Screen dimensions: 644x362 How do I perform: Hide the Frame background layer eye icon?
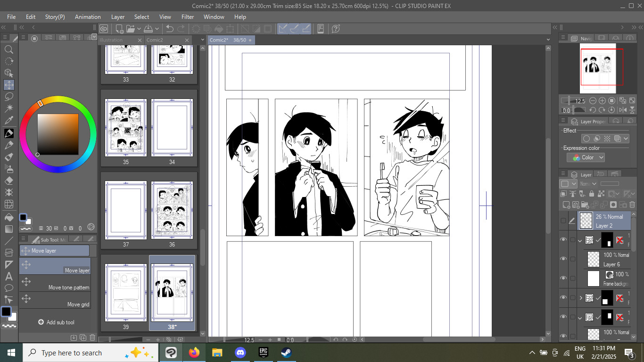[x=563, y=278]
